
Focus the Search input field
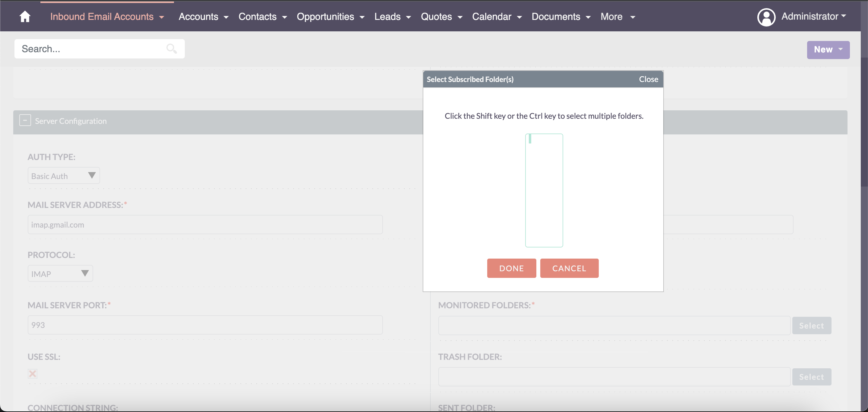(x=99, y=49)
